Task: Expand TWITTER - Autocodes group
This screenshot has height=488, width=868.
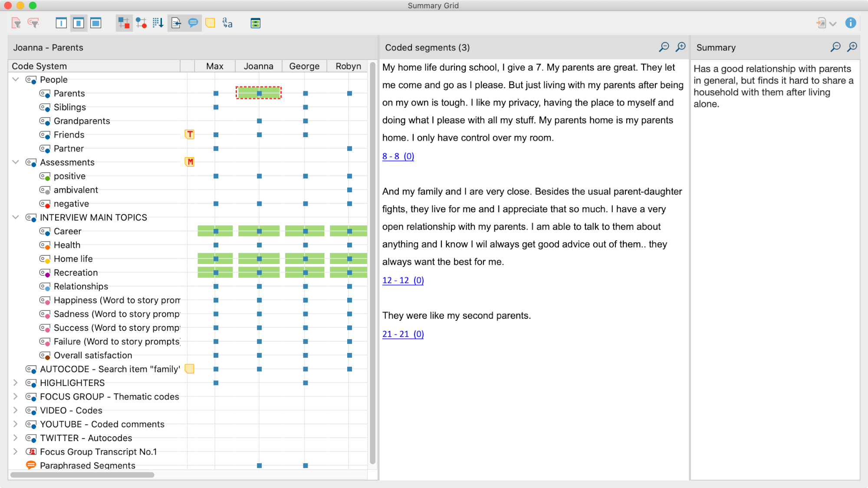Action: (16, 438)
